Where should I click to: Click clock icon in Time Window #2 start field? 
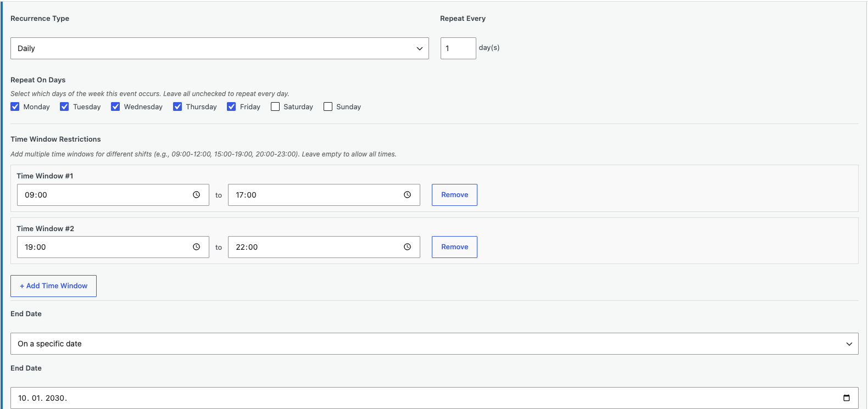click(196, 247)
